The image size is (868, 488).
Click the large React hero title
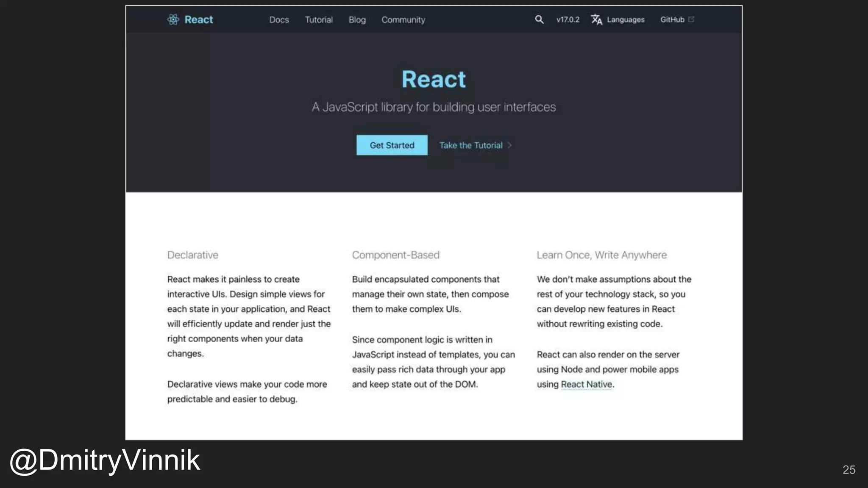tap(434, 80)
